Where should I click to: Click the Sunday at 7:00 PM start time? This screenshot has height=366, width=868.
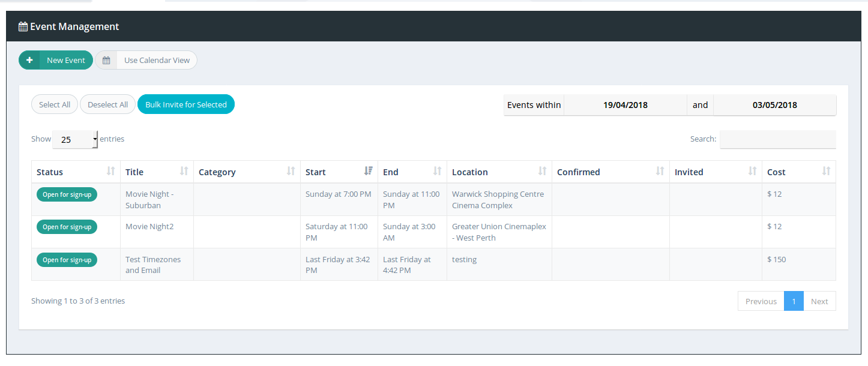point(339,194)
